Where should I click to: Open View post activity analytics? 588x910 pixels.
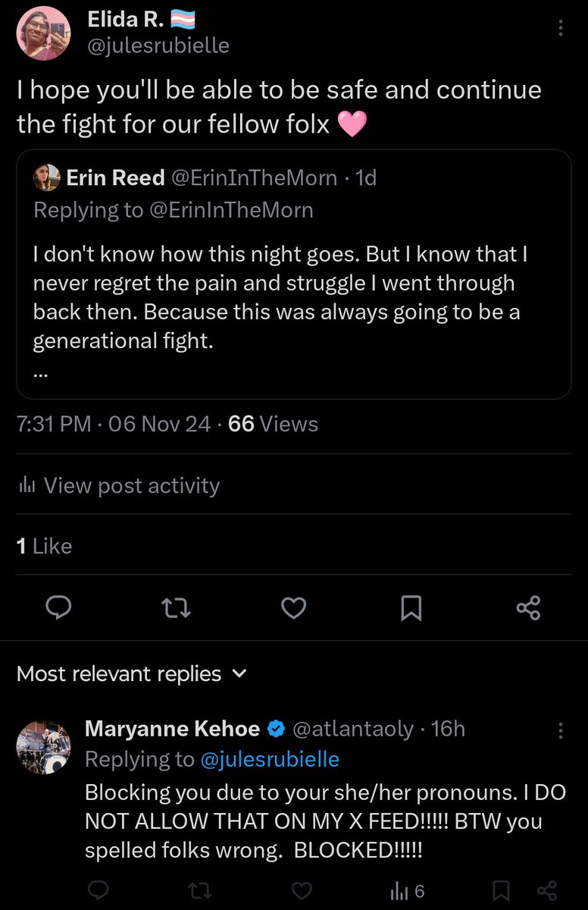(118, 485)
